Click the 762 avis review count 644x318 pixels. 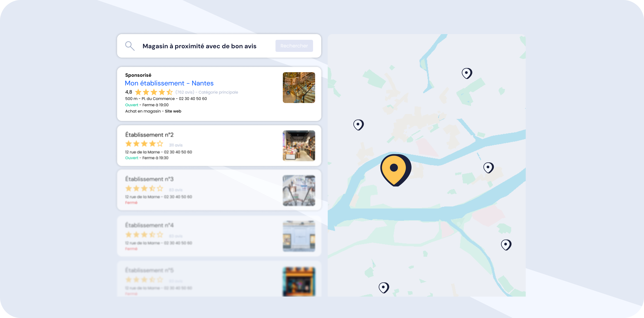(x=185, y=92)
